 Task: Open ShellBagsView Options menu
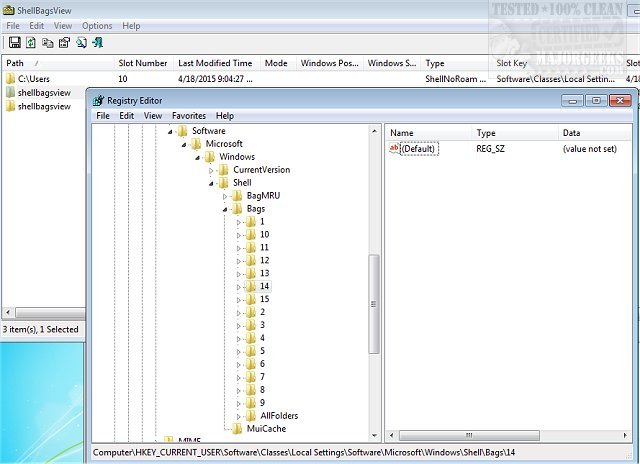pyautogui.click(x=97, y=26)
